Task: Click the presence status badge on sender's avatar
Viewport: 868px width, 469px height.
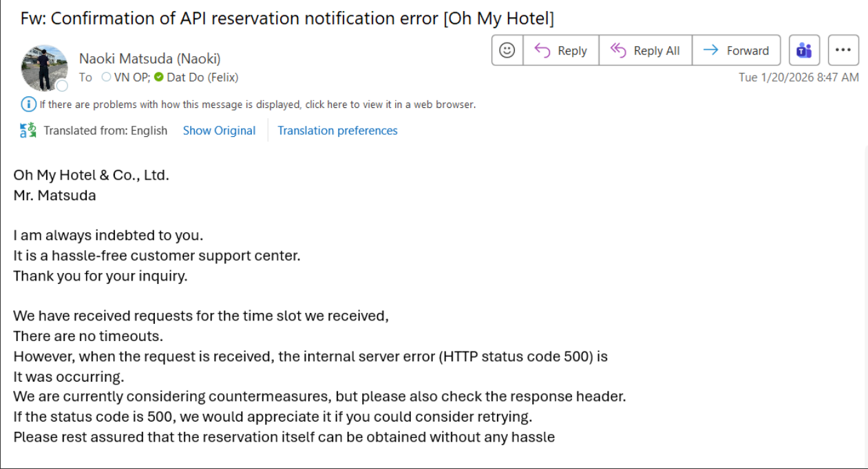Action: pos(62,86)
